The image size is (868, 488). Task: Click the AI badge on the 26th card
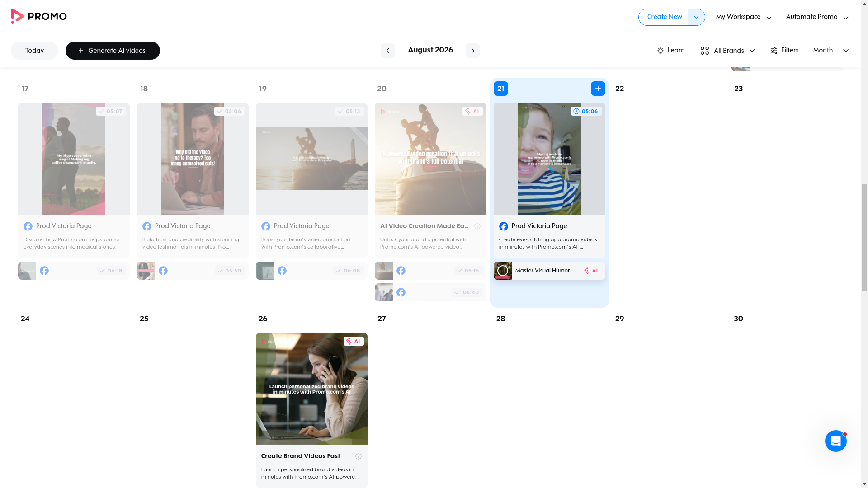point(354,341)
